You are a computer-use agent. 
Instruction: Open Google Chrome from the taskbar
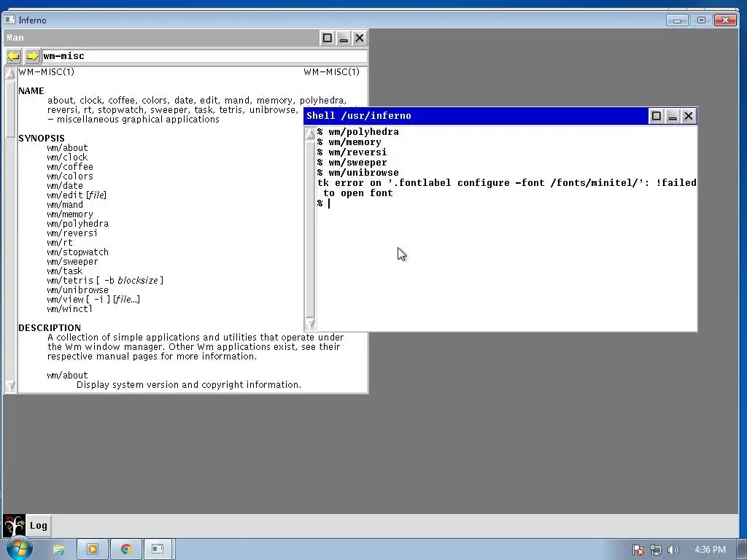[125, 550]
